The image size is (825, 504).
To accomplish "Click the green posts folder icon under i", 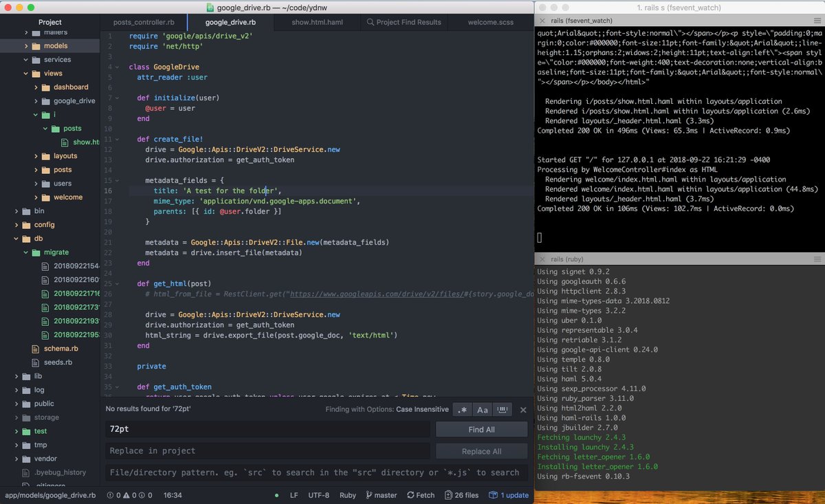I will [56, 129].
